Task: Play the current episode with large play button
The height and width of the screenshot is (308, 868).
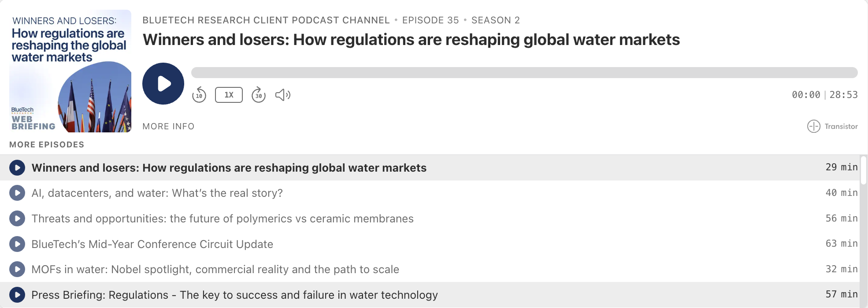Action: 163,83
